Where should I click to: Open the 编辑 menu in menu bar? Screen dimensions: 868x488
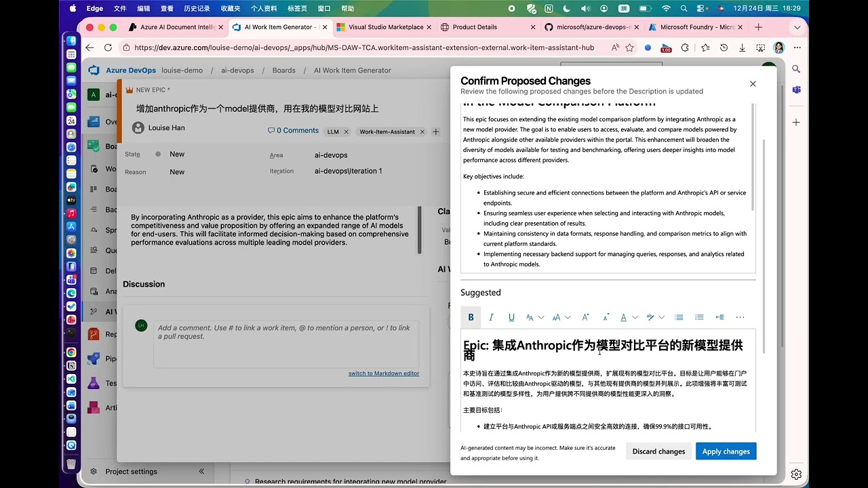[x=144, y=8]
